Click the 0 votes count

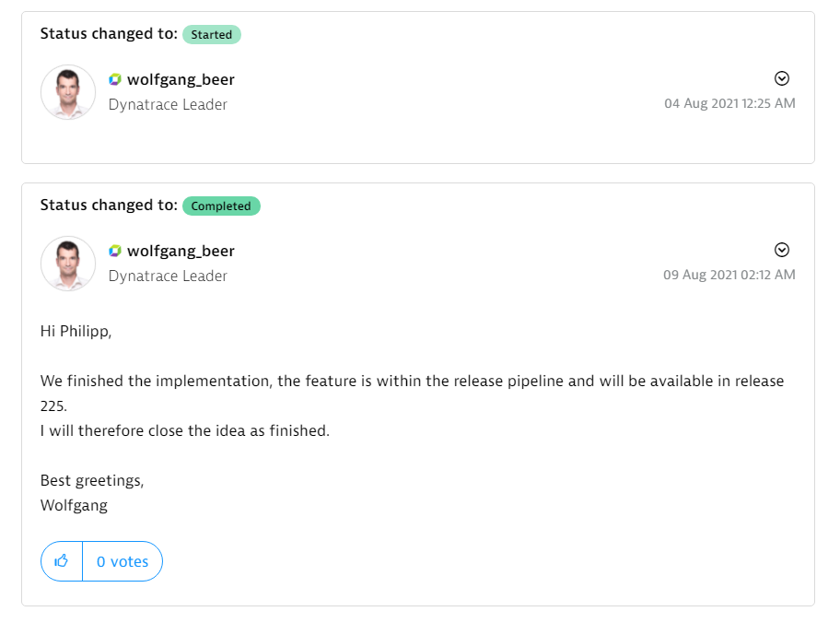tap(122, 561)
